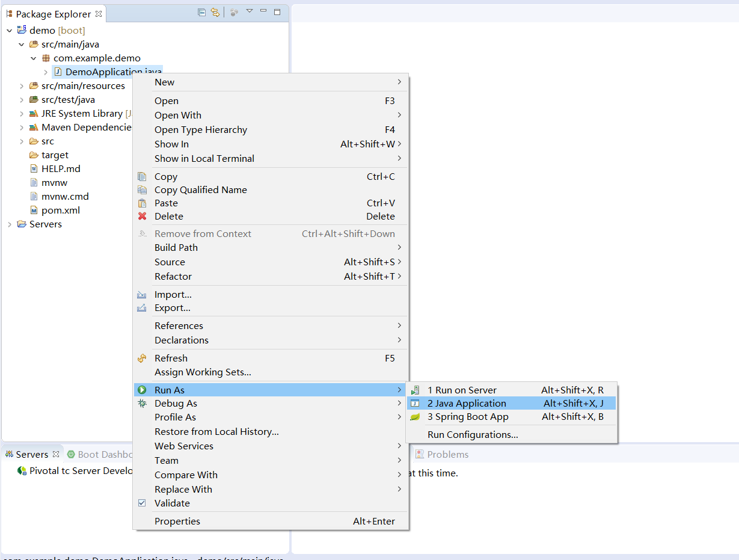Image resolution: width=739 pixels, height=560 pixels.
Task: Expand the Servers tree node
Action: tap(10, 224)
